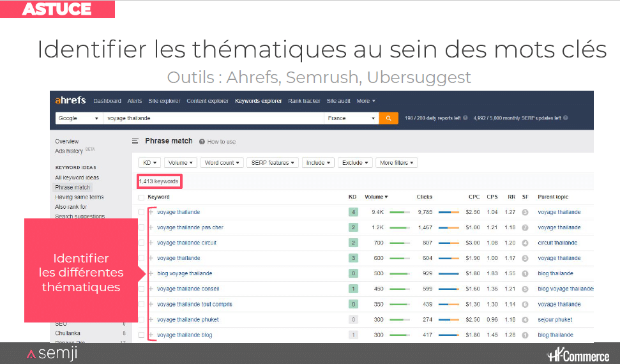Click KD badge 2 of voyage thailande pas cher

(x=353, y=227)
